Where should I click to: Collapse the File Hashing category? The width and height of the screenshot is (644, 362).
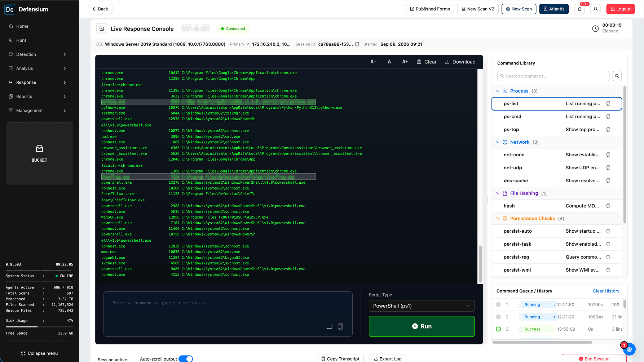click(x=498, y=193)
